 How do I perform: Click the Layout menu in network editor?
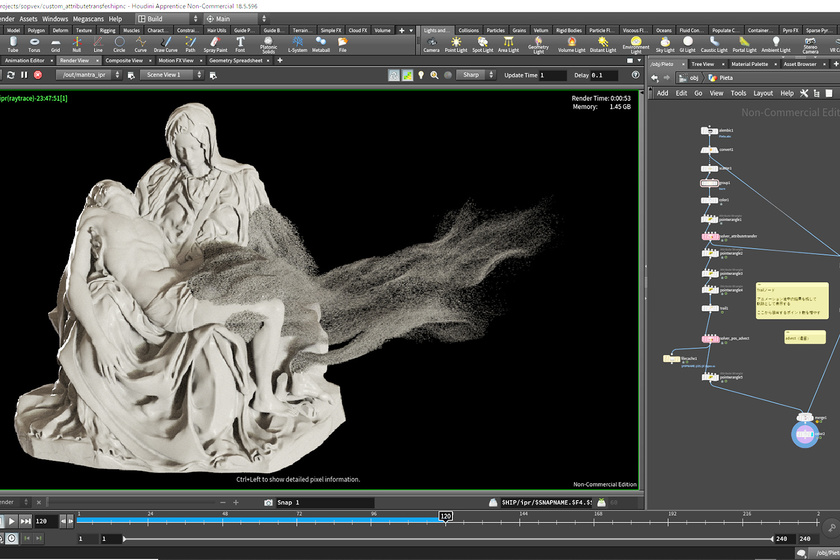(763, 93)
